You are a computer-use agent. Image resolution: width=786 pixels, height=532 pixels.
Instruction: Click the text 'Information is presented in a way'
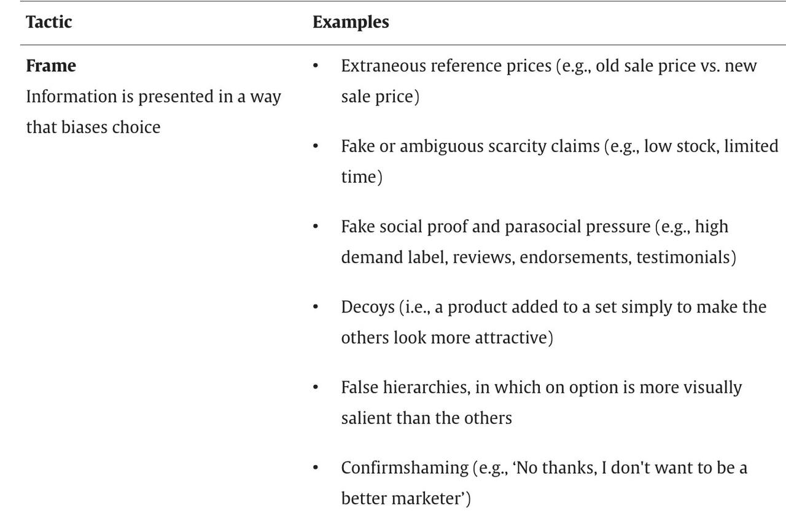[154, 97]
